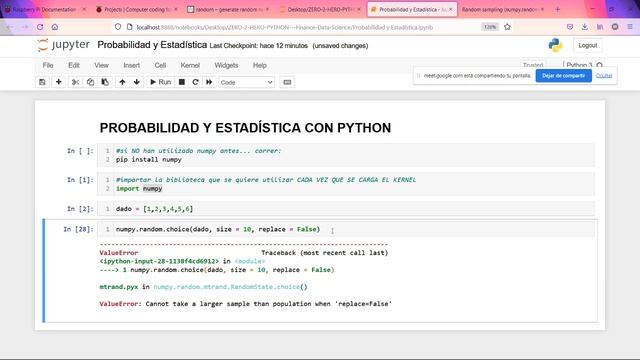Click Dejar de compartir button

pos(563,76)
